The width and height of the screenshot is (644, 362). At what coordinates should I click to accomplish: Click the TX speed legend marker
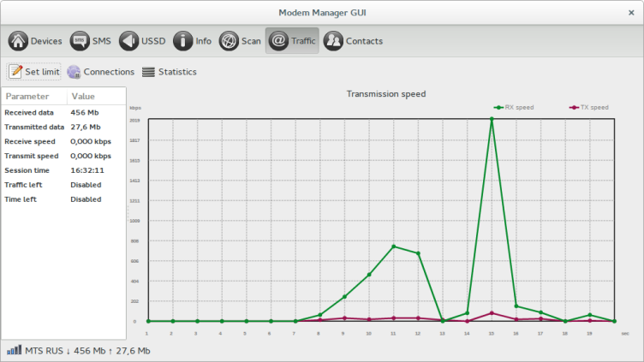(574, 108)
